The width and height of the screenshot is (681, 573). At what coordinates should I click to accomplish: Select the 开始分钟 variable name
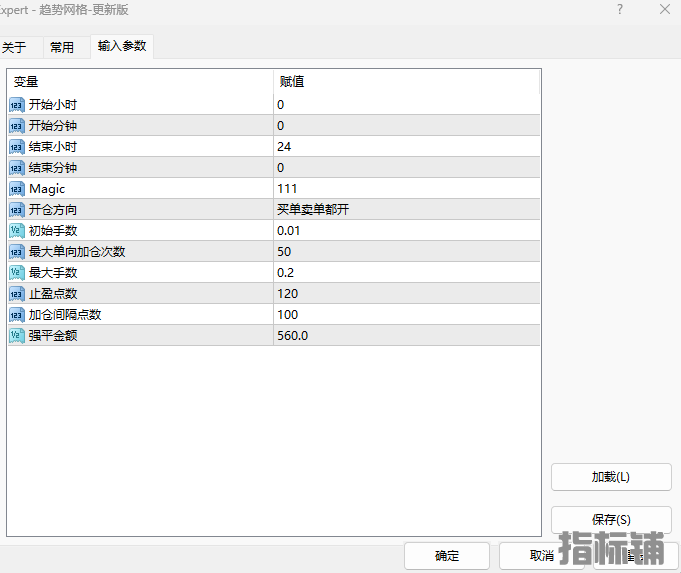(x=53, y=126)
